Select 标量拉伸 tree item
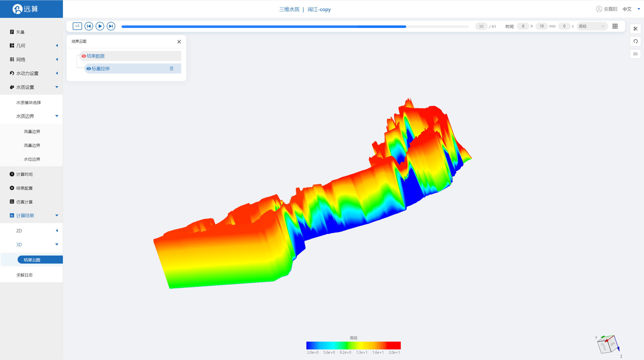Viewport: 644px width, 360px height. click(133, 68)
